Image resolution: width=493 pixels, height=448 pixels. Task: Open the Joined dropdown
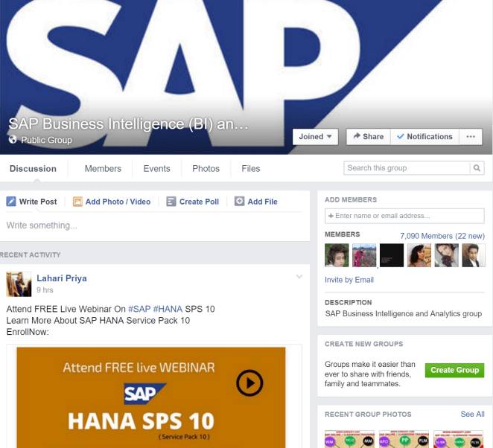pyautogui.click(x=317, y=137)
